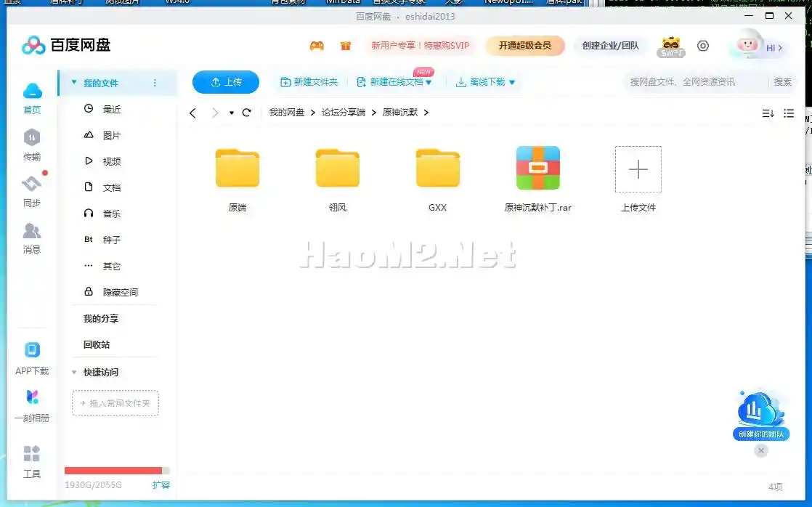Viewport: 812px width, 507px height.
Task: Click the Hi greeting next to avatar
Action: tap(774, 48)
